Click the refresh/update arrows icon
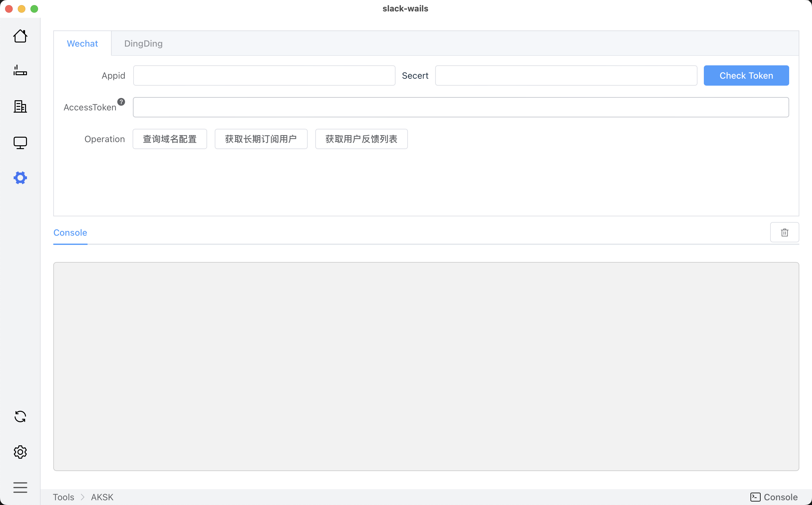This screenshot has width=812, height=505. (20, 416)
